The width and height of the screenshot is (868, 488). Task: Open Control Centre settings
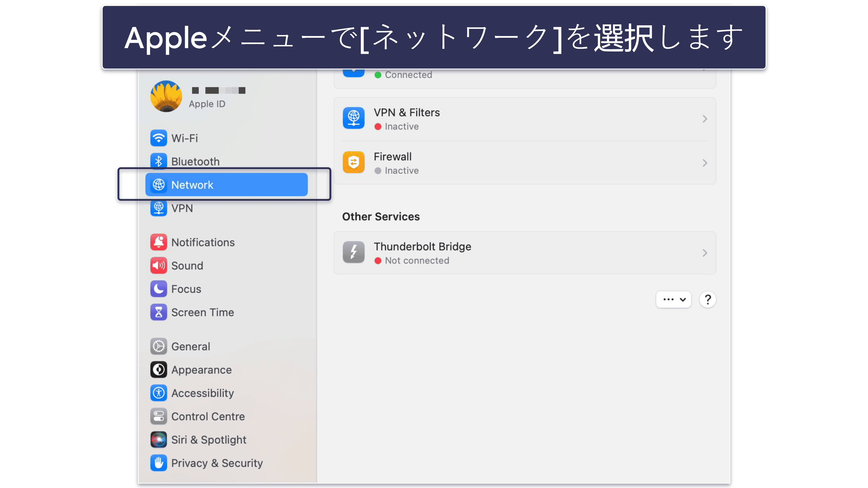pos(226,416)
